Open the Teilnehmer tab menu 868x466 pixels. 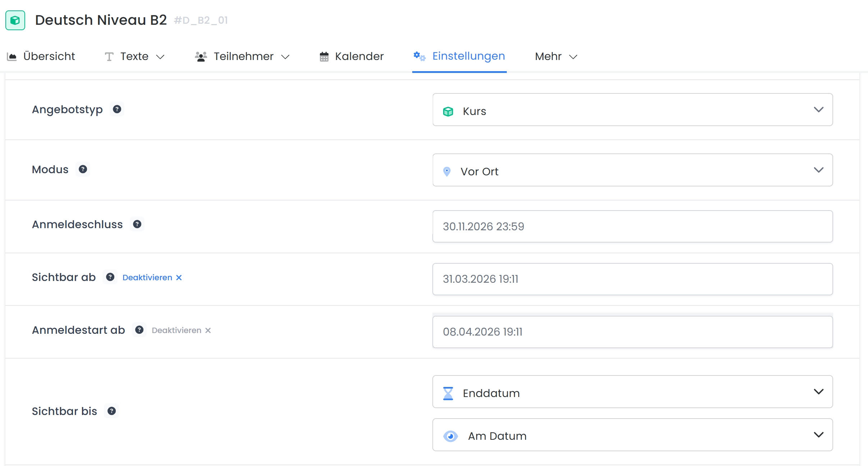(x=242, y=56)
